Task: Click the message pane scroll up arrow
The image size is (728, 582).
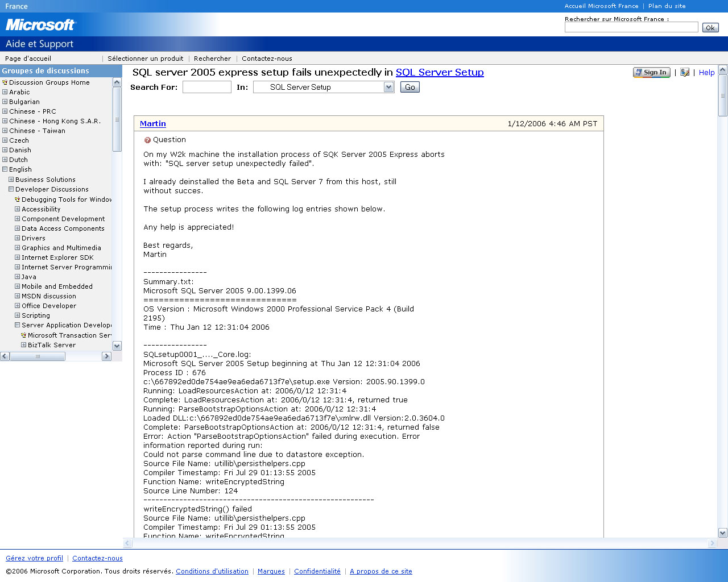Action: [723, 70]
